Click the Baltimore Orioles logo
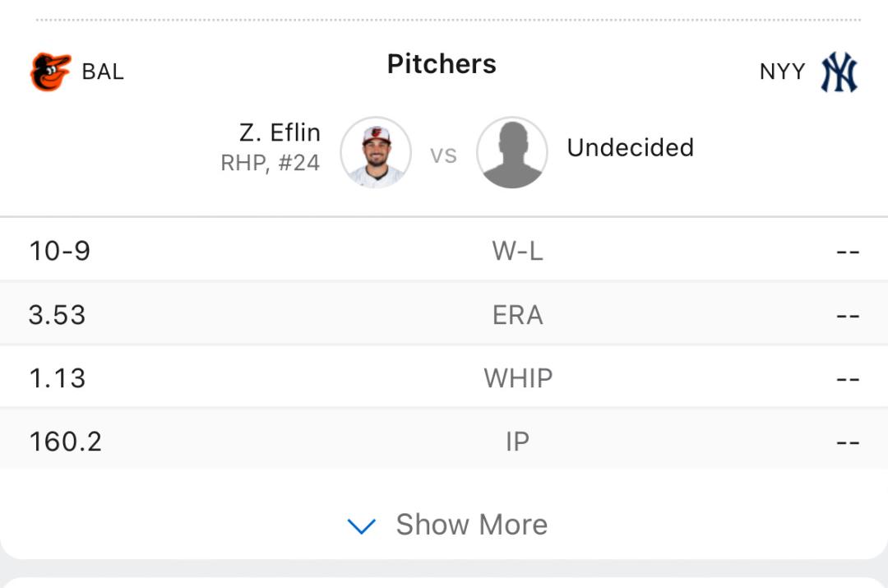Screen dimensions: 888x588 pos(50,72)
